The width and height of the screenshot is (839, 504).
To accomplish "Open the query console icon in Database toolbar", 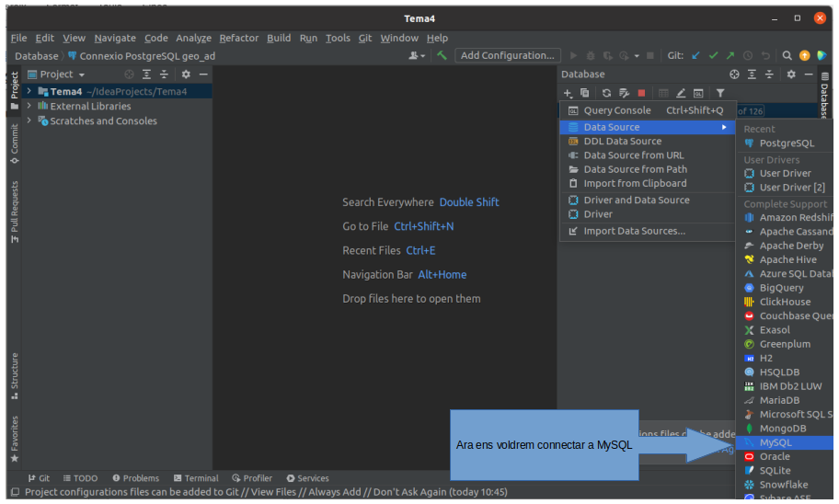I will [698, 93].
